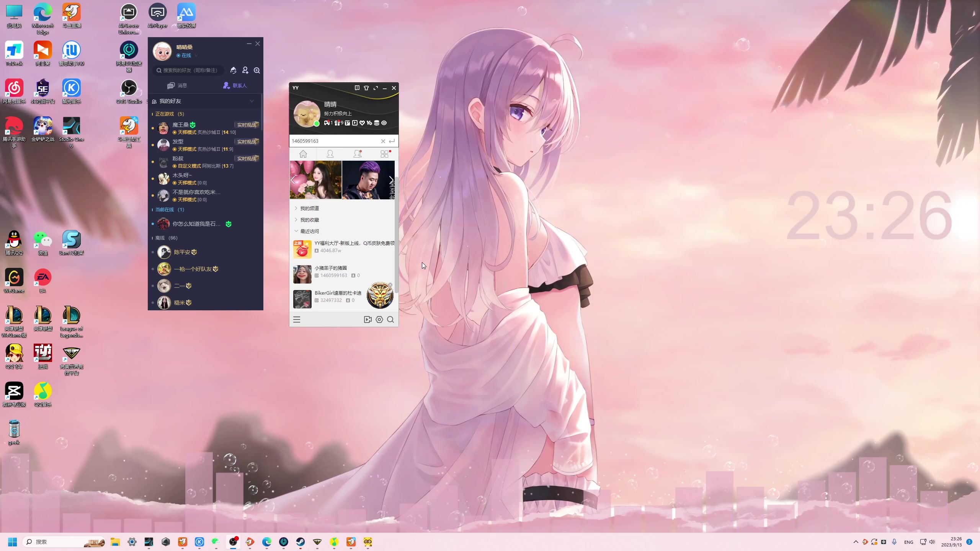Open YY feedback icon in title bar
This screenshot has height=551, width=980.
[357, 88]
